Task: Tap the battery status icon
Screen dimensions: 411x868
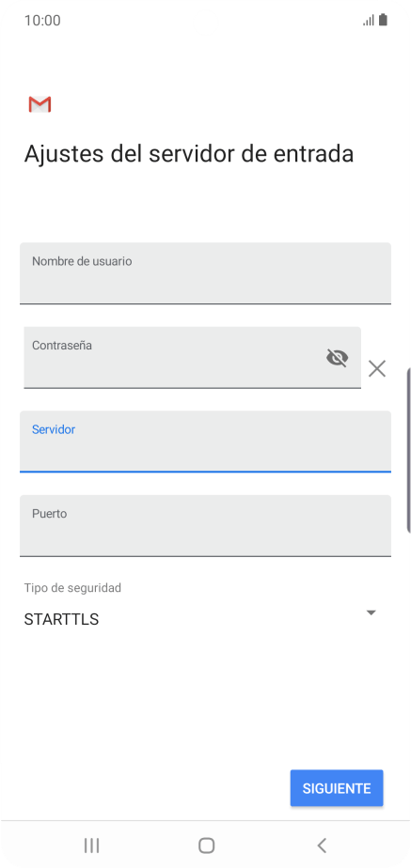Action: (383, 21)
